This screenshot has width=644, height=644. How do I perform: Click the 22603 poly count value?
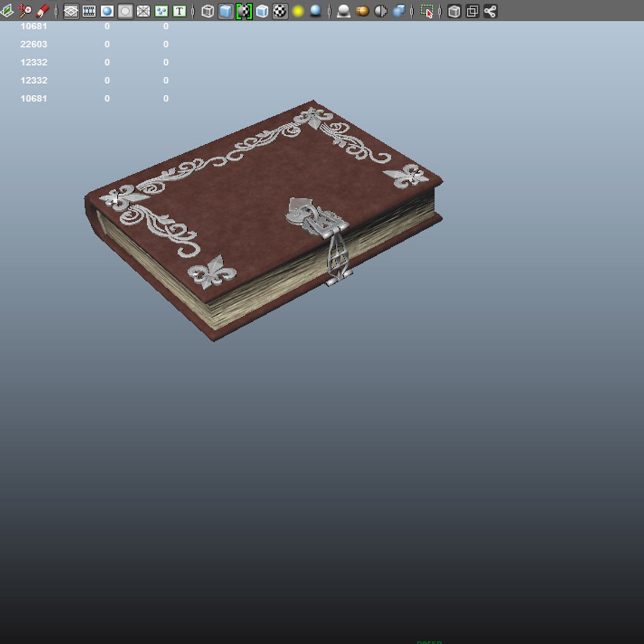33,44
